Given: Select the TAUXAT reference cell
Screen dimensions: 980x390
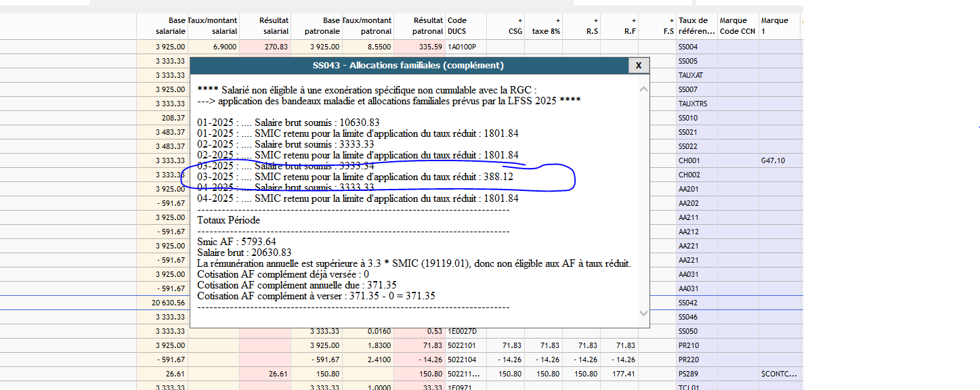Looking at the screenshot, I should tap(697, 75).
